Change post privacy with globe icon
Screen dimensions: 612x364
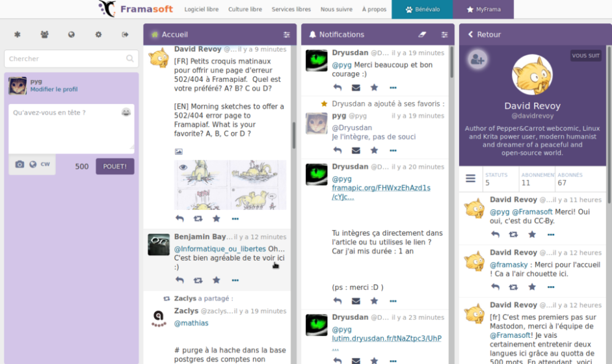coord(33,164)
